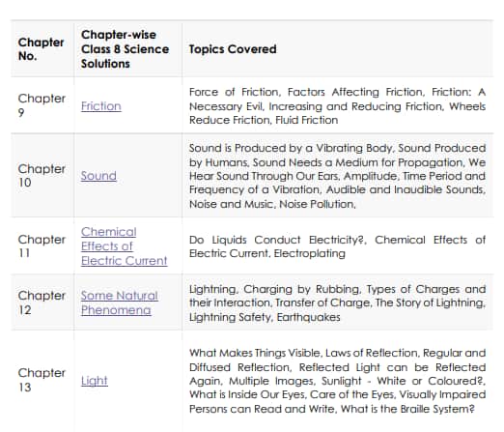The width and height of the screenshot is (504, 432).
Task: Open the Friction chapter link
Action: pos(101,106)
